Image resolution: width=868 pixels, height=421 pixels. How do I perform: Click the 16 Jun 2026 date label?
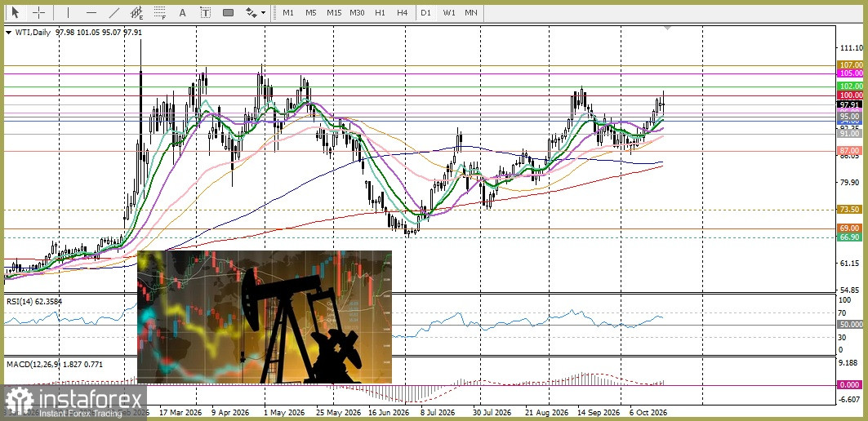click(x=389, y=413)
